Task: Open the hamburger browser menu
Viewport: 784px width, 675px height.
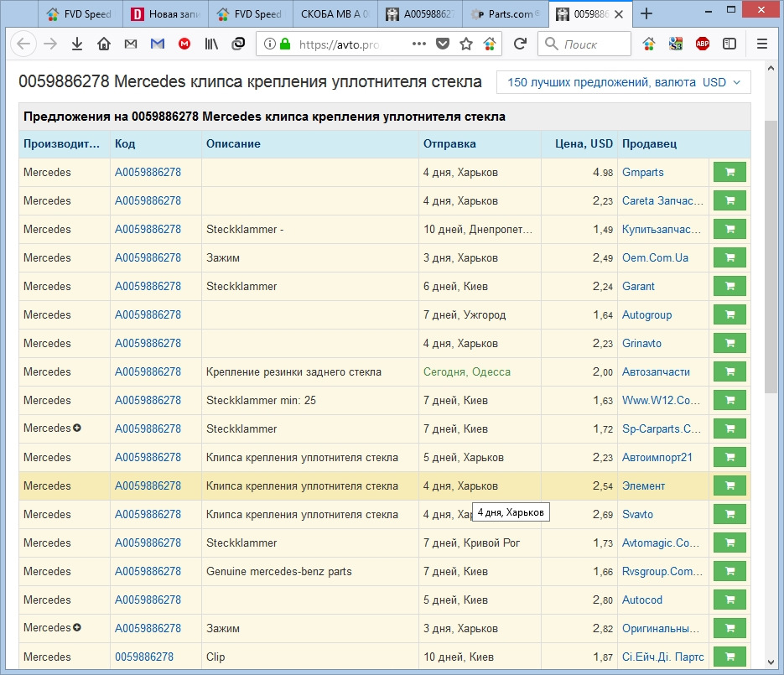Action: (762, 44)
